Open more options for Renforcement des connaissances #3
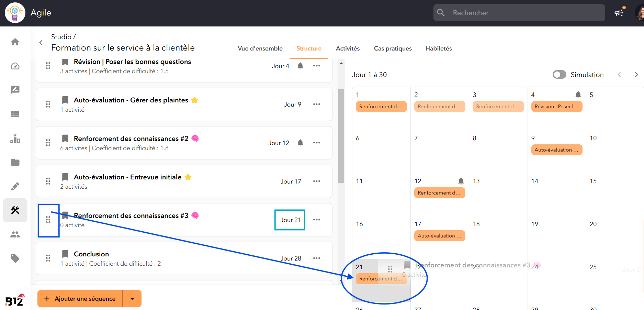 pyautogui.click(x=317, y=220)
